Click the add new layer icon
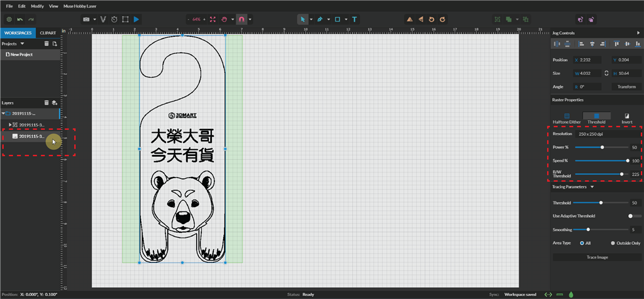The height and width of the screenshot is (299, 644). click(x=55, y=103)
